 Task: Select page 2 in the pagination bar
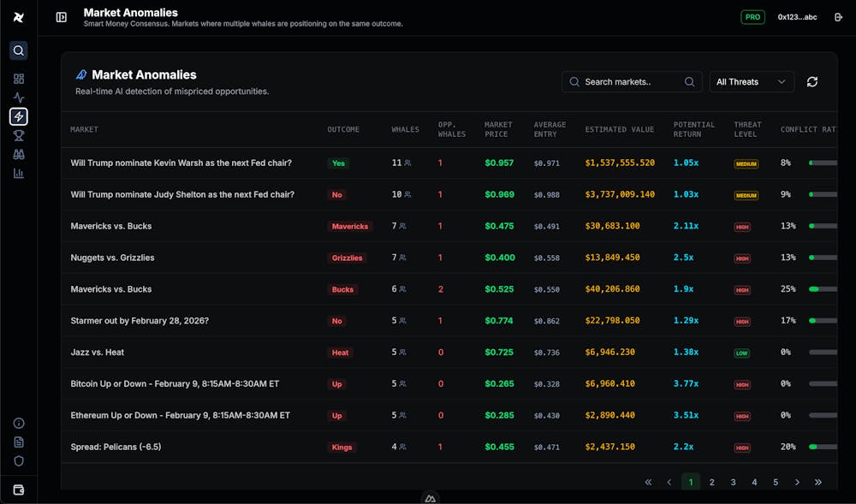click(711, 482)
